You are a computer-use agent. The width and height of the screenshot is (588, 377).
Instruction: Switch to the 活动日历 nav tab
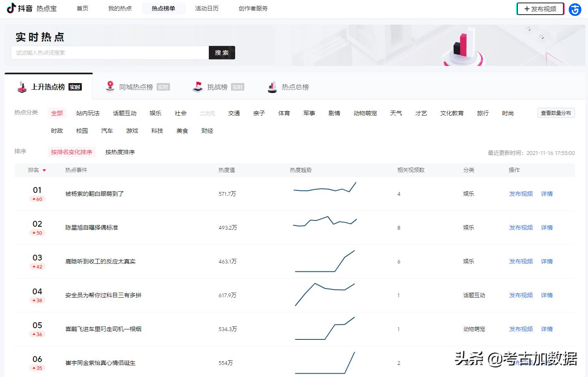point(207,8)
